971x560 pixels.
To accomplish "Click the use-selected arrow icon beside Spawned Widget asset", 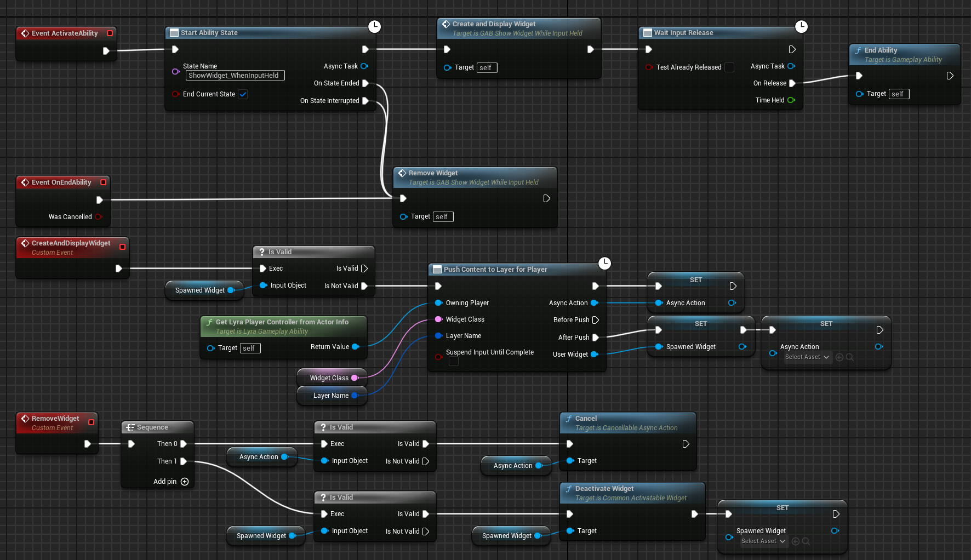I will 796,541.
